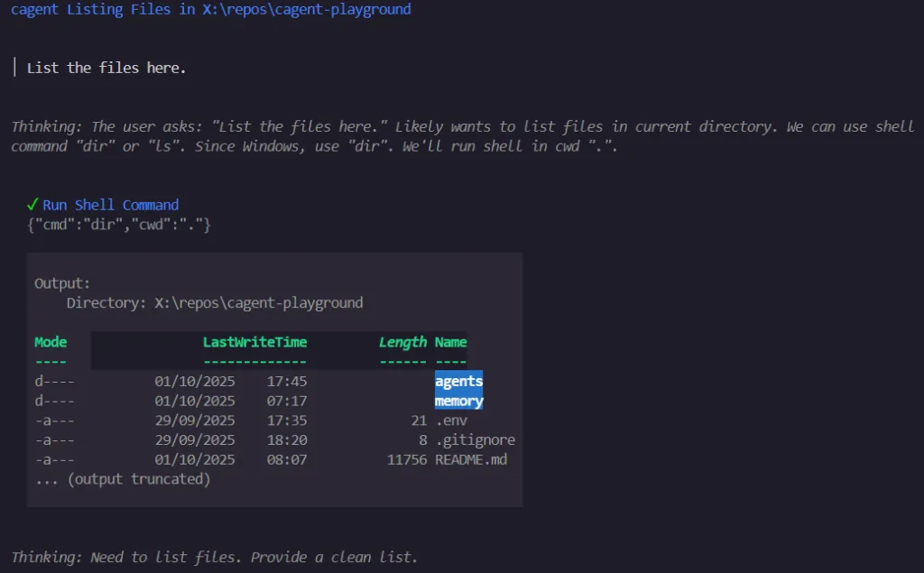924x573 pixels.
Task: Click the first Thinking paragraph about dir
Action: tap(463, 136)
